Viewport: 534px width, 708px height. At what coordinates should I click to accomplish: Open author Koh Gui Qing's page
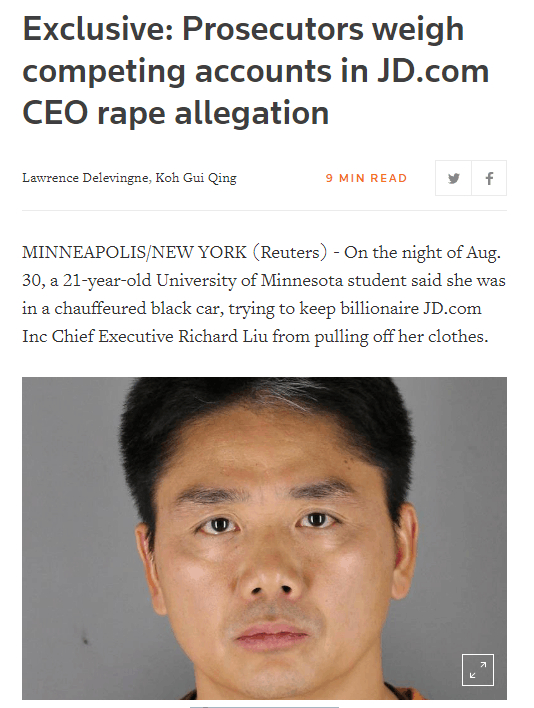(x=196, y=178)
